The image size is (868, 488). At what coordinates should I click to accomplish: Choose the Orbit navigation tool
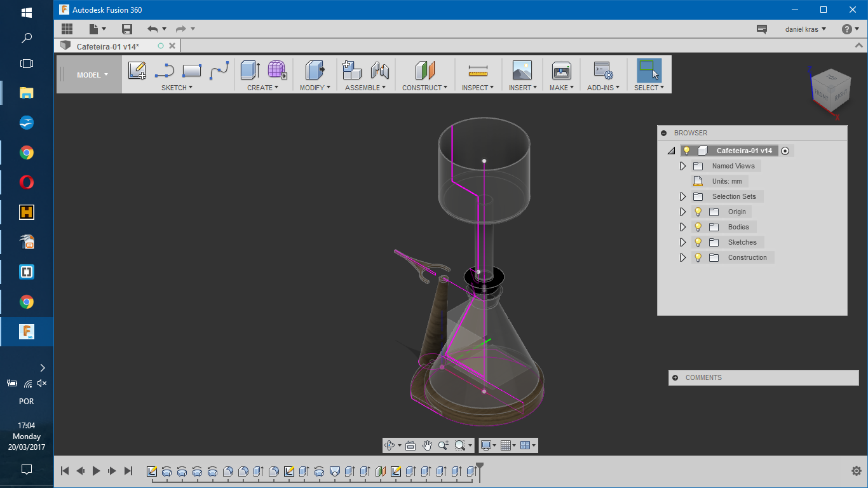[x=390, y=445]
